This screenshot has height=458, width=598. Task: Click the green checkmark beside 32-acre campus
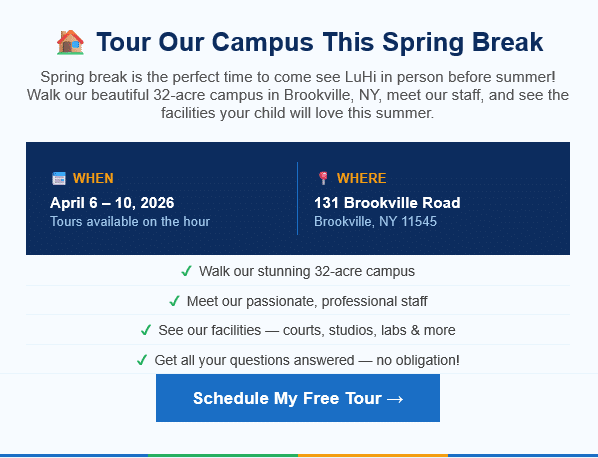[x=186, y=271]
